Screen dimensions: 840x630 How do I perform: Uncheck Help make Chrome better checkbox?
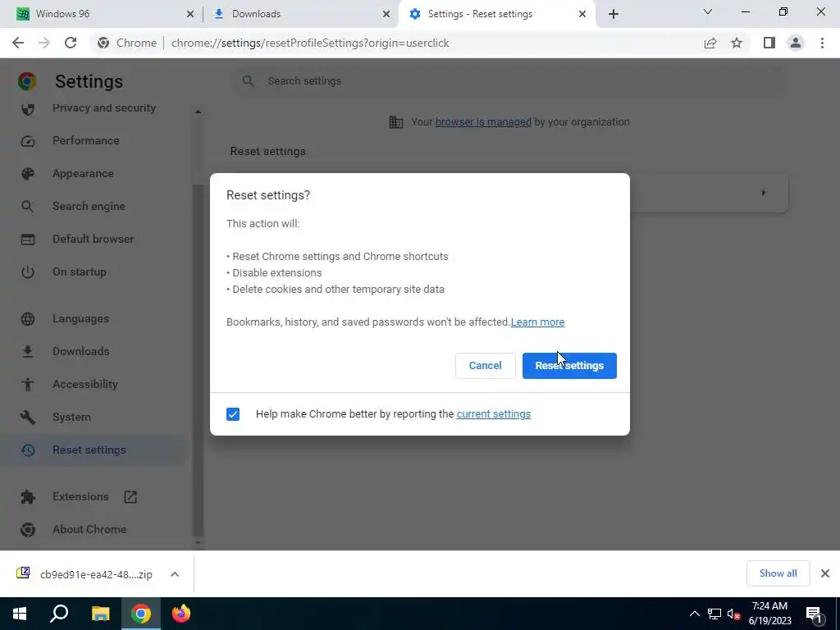pyautogui.click(x=233, y=414)
